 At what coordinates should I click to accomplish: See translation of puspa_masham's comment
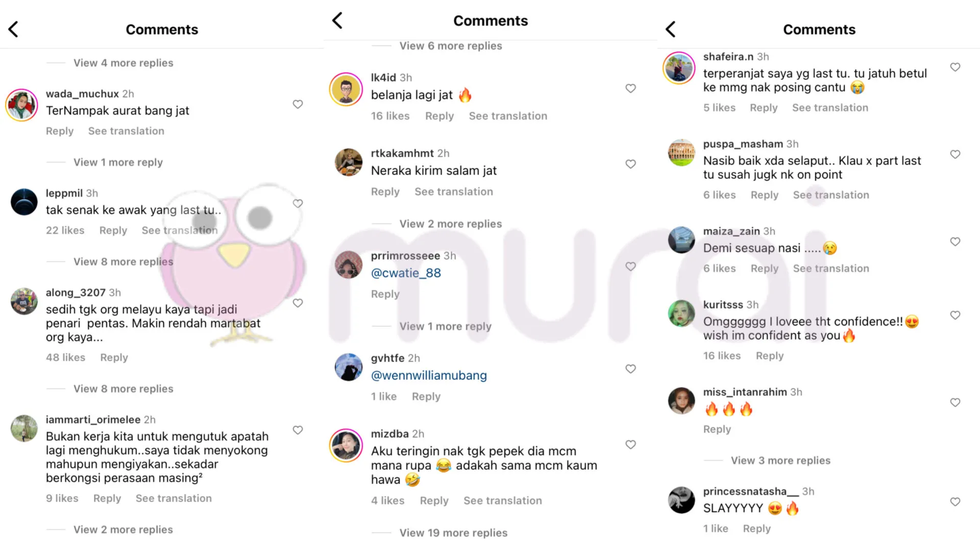(x=830, y=195)
